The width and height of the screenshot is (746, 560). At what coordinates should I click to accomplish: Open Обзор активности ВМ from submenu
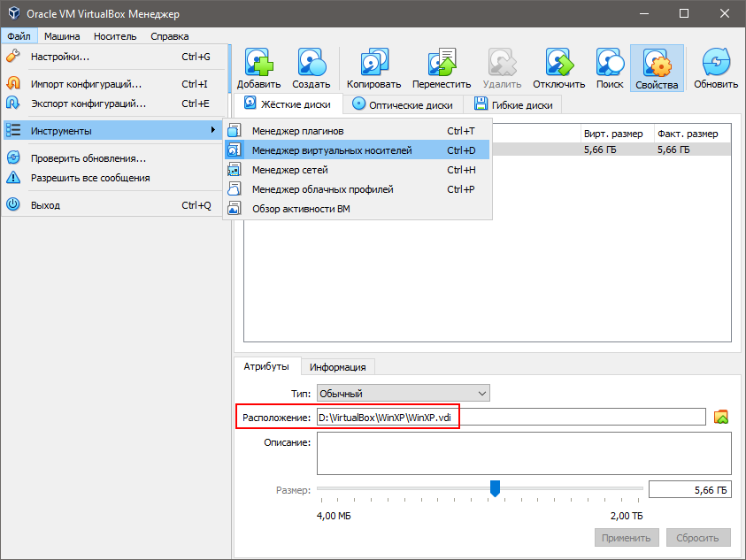point(358,209)
